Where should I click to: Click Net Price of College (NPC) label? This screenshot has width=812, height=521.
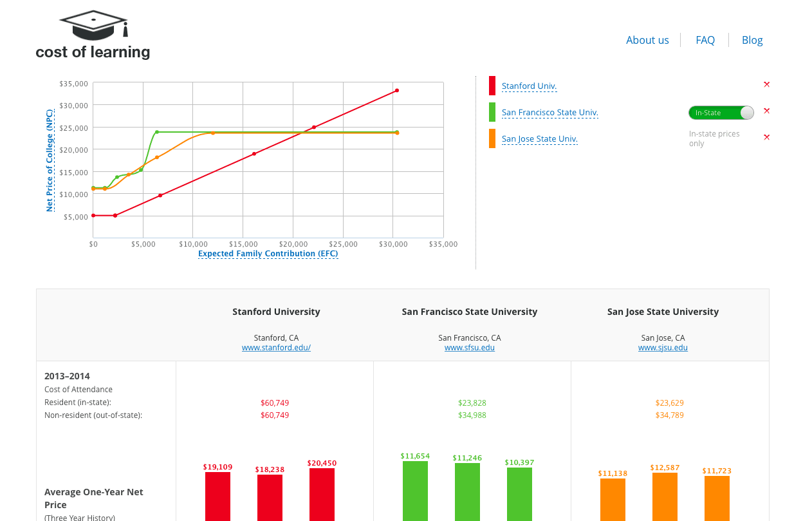pyautogui.click(x=50, y=160)
